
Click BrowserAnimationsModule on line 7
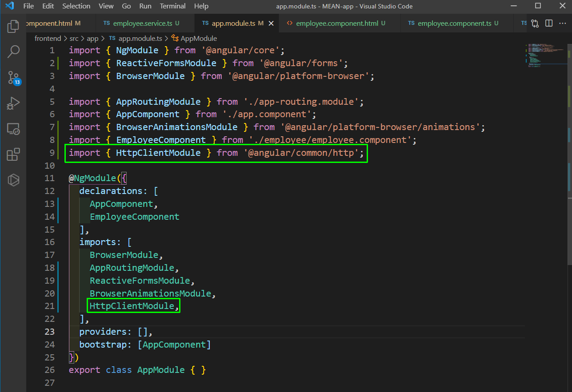click(x=177, y=127)
